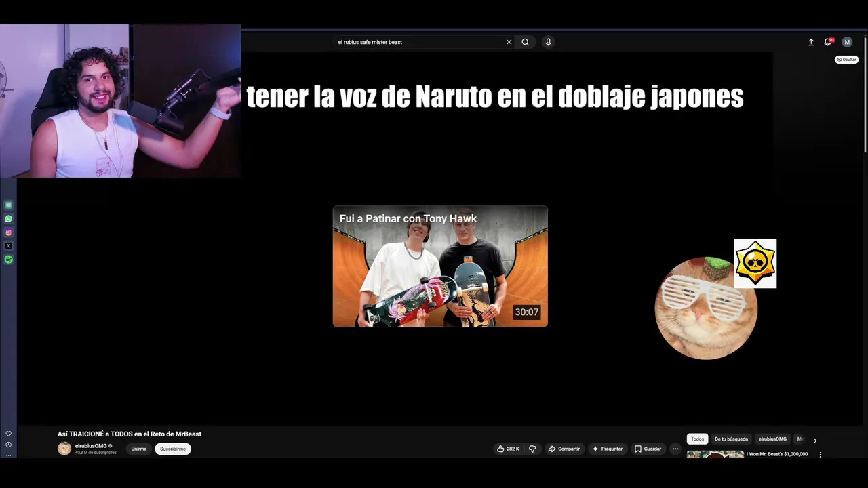Open the three-dot actions beside Guardar
The width and height of the screenshot is (868, 488).
(x=675, y=449)
